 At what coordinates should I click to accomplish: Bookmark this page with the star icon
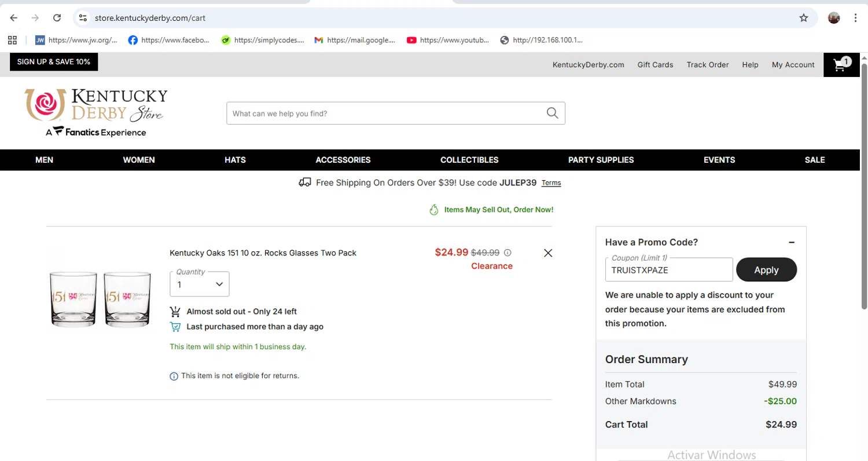(803, 18)
